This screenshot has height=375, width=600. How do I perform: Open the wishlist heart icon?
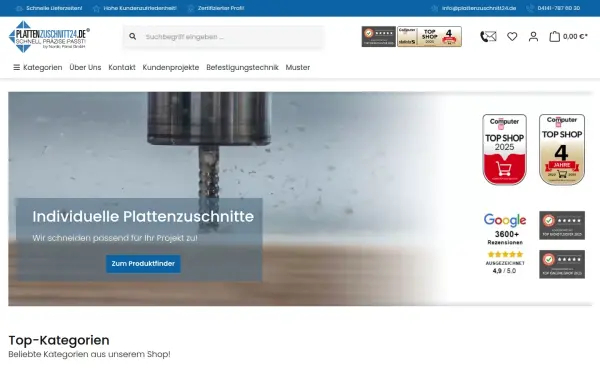(512, 36)
